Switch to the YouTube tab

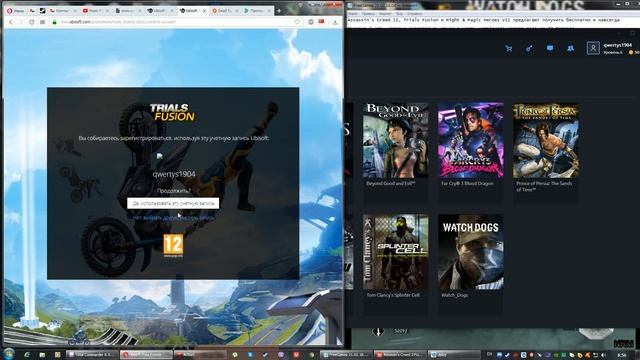(x=95, y=11)
